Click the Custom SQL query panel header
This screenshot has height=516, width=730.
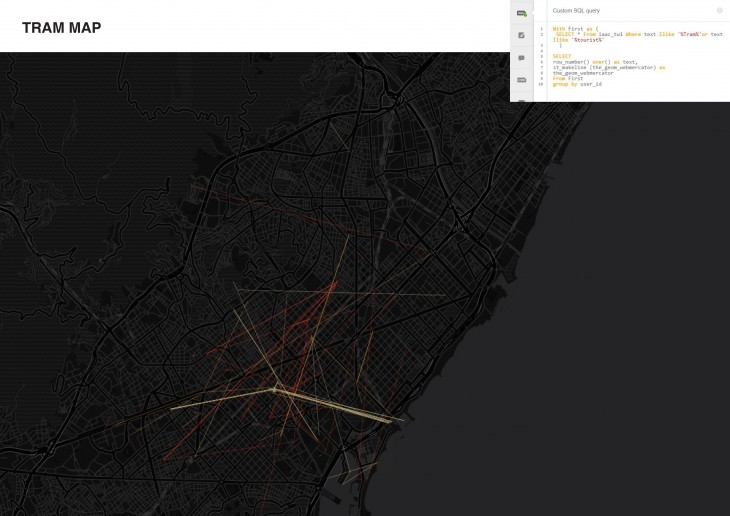pos(576,10)
